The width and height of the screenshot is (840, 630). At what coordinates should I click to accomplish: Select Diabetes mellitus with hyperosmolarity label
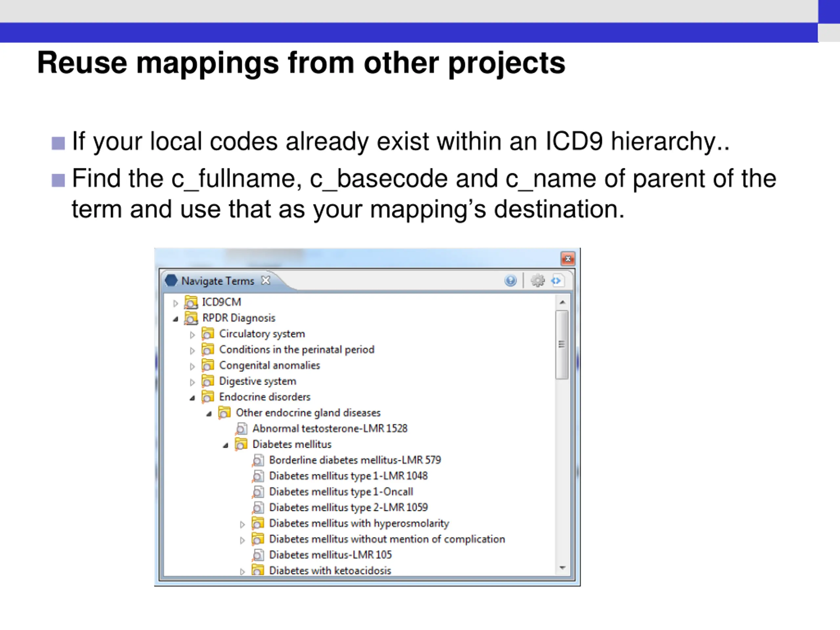click(x=359, y=523)
